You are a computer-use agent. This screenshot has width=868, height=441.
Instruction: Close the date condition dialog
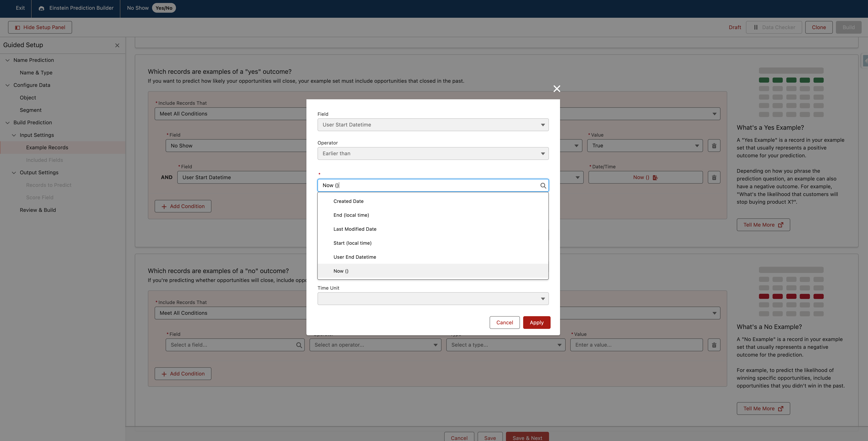(557, 89)
